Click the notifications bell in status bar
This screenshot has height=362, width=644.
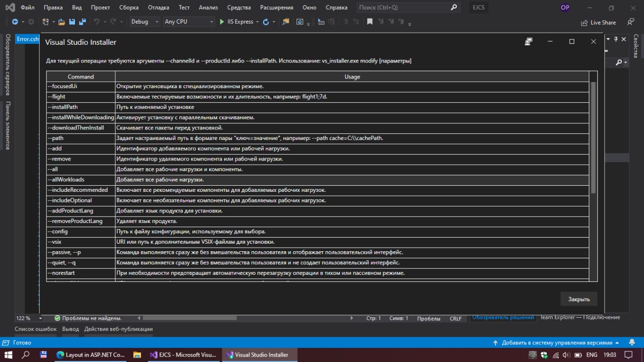(632, 342)
